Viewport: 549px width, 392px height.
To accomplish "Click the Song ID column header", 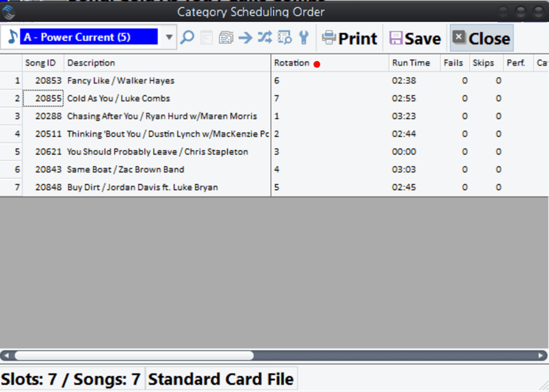I will tap(41, 63).
